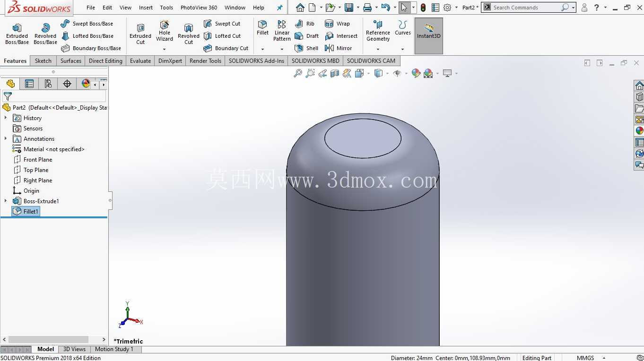The image size is (644, 361).
Task: Click the Undo toolbar button
Action: pos(385,8)
